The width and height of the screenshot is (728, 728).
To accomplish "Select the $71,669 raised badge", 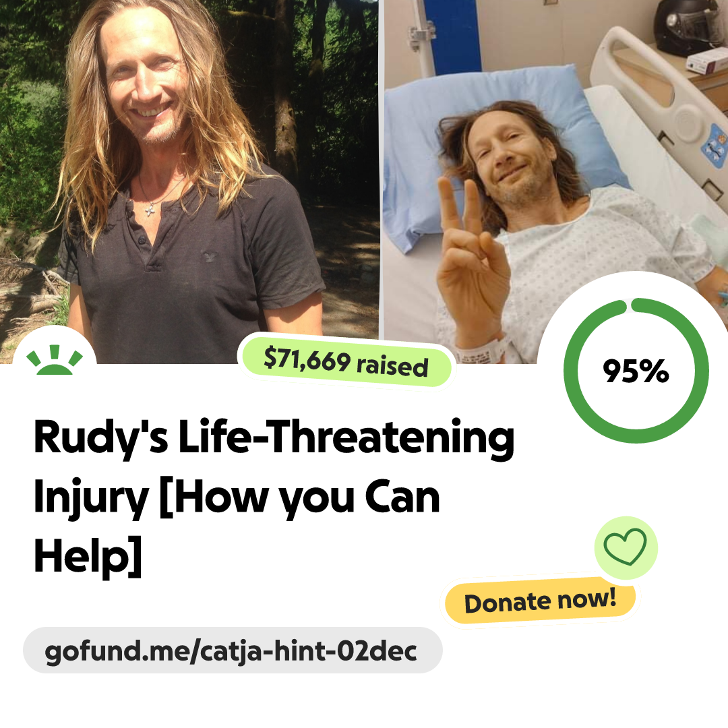I will [346, 362].
